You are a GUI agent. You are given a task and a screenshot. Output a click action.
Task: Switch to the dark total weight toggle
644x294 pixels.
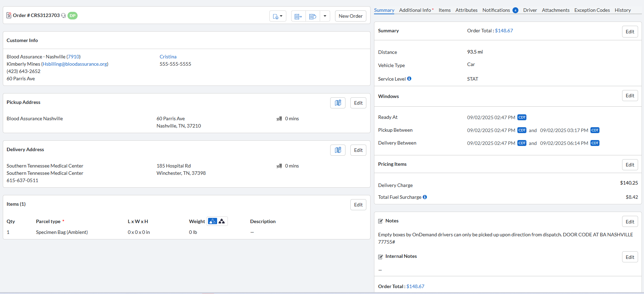tap(222, 221)
